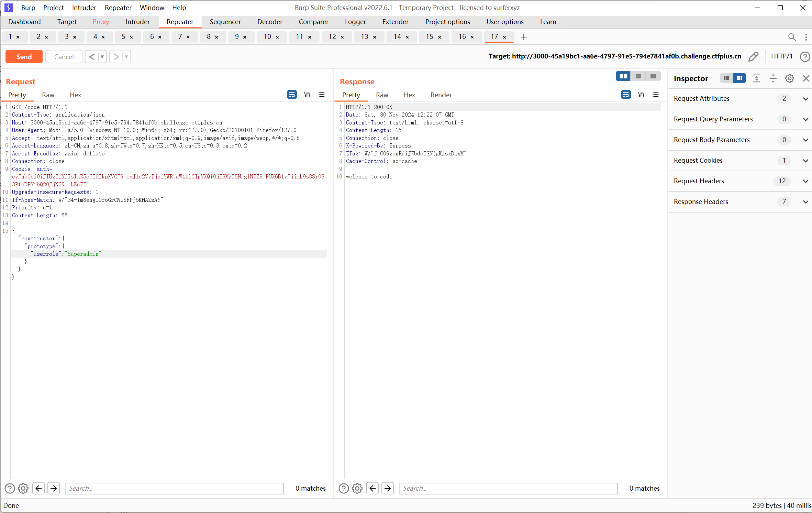Open the Repeater tabs kebab menu
Image resolution: width=812 pixels, height=513 pixels.
pyautogui.click(x=806, y=37)
